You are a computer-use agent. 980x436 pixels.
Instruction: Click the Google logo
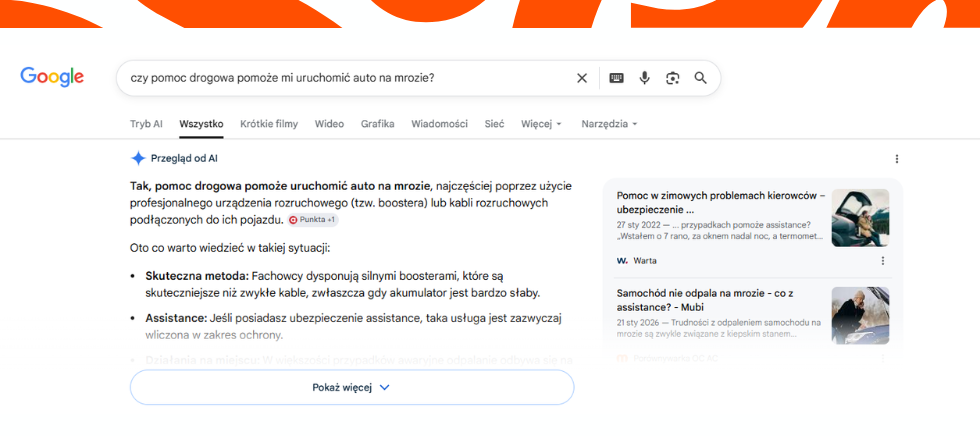click(x=52, y=77)
